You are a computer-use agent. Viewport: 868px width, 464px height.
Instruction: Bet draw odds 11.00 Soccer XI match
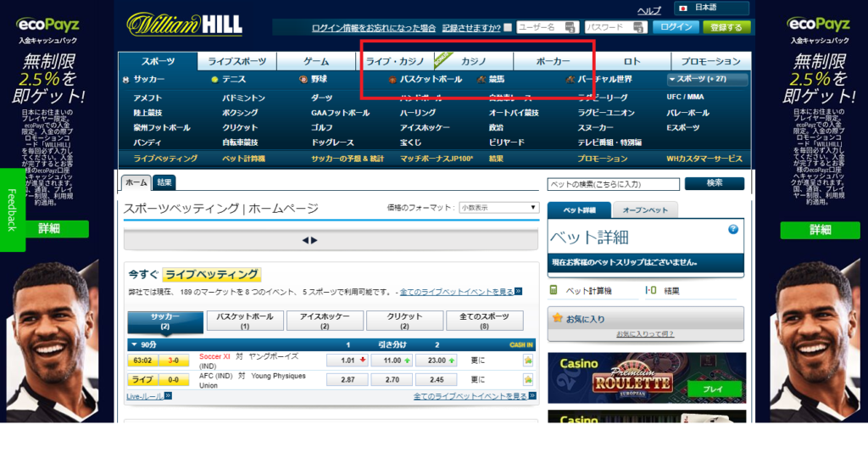[392, 361]
